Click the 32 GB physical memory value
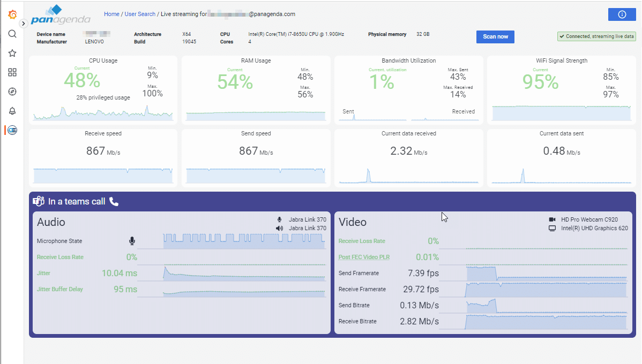Image resolution: width=642 pixels, height=364 pixels. click(423, 34)
